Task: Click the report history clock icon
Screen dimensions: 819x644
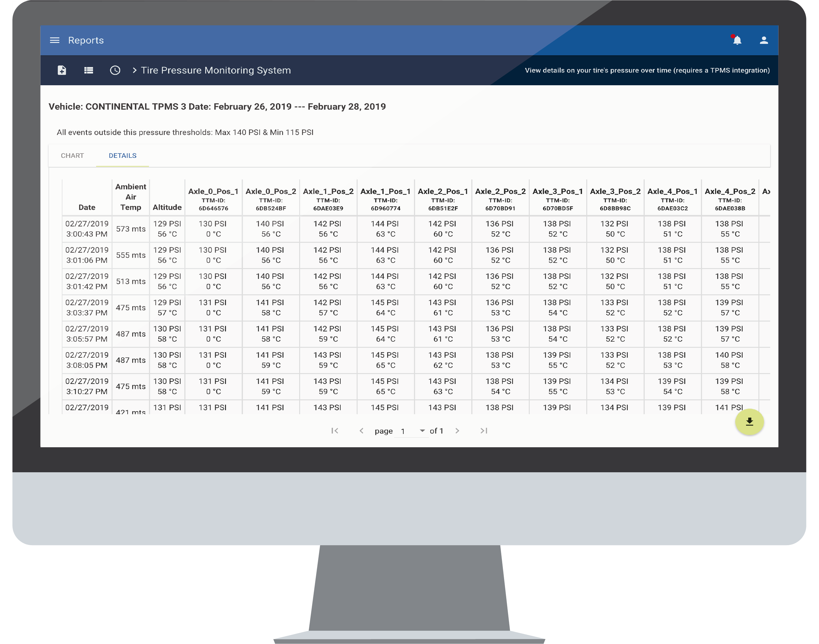Action: tap(115, 70)
